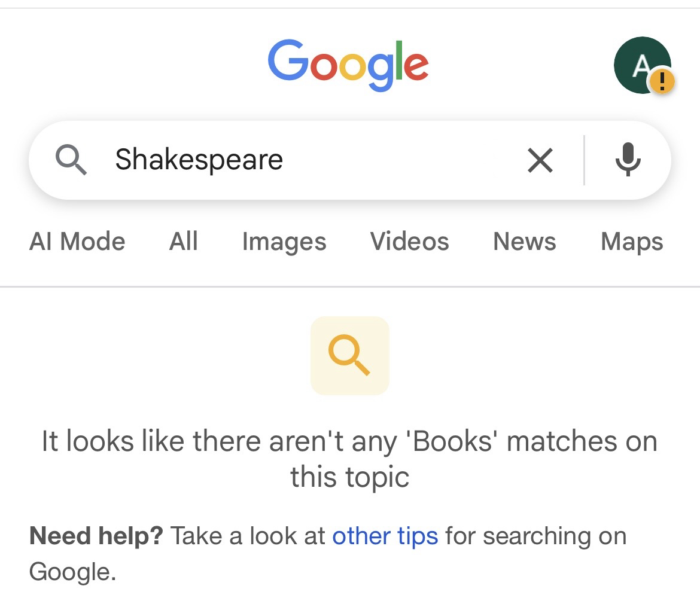This screenshot has width=700, height=607.
Task: Start voice search with the microphone
Action: (628, 160)
